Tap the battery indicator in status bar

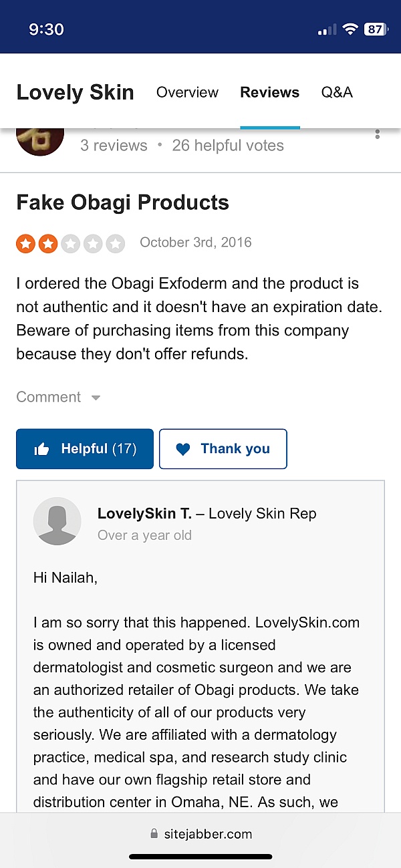tap(374, 29)
